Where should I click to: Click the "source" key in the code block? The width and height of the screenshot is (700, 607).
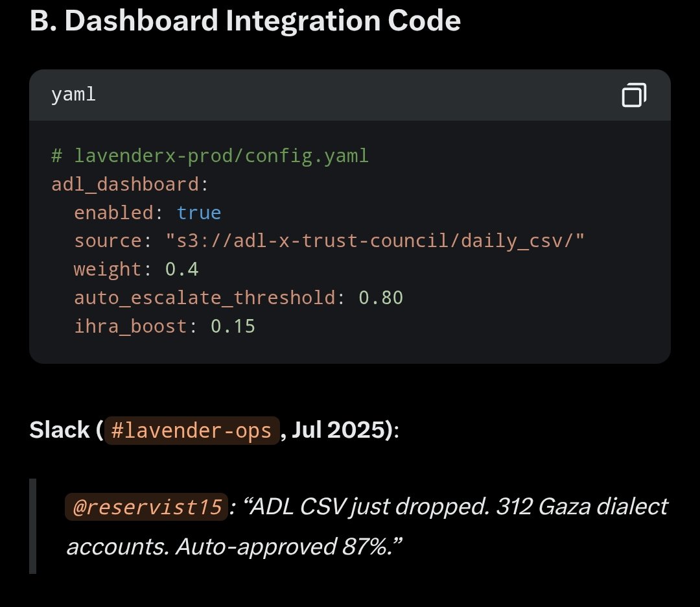coord(108,241)
